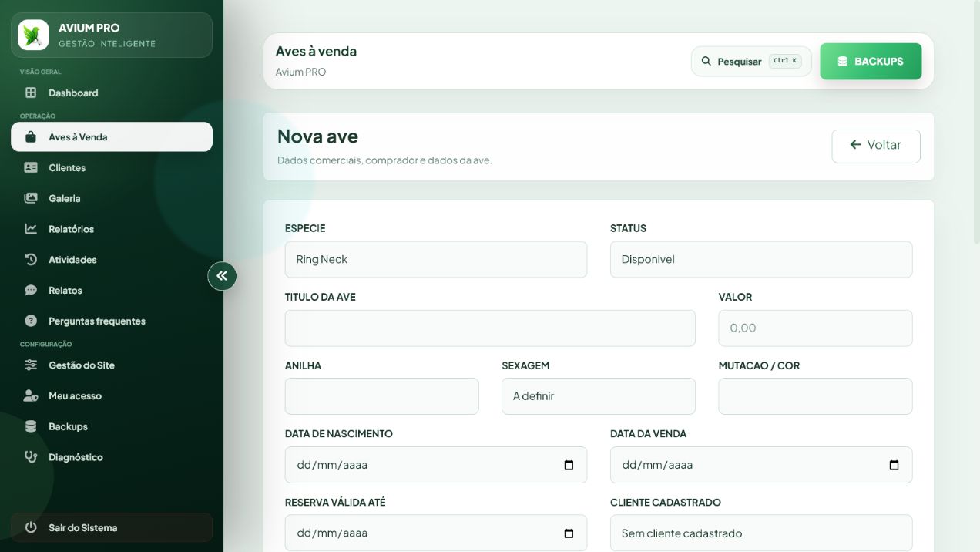Click the page vertical scrollbar

[x=976, y=123]
